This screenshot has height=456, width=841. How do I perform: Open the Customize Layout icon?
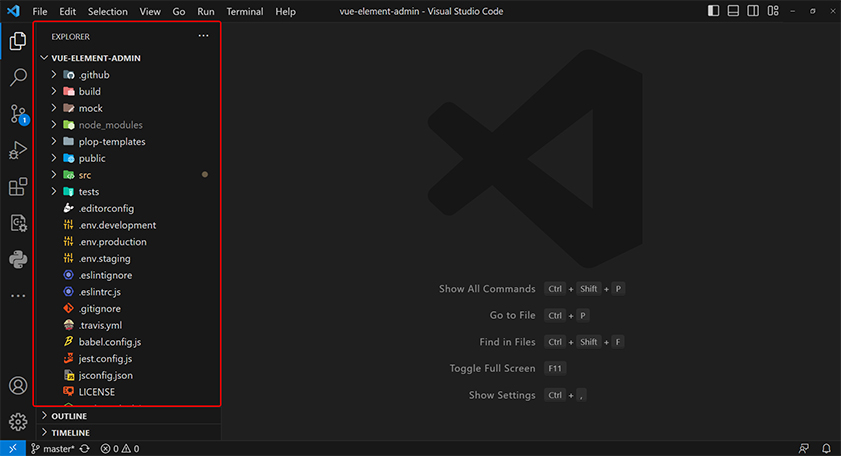[773, 11]
